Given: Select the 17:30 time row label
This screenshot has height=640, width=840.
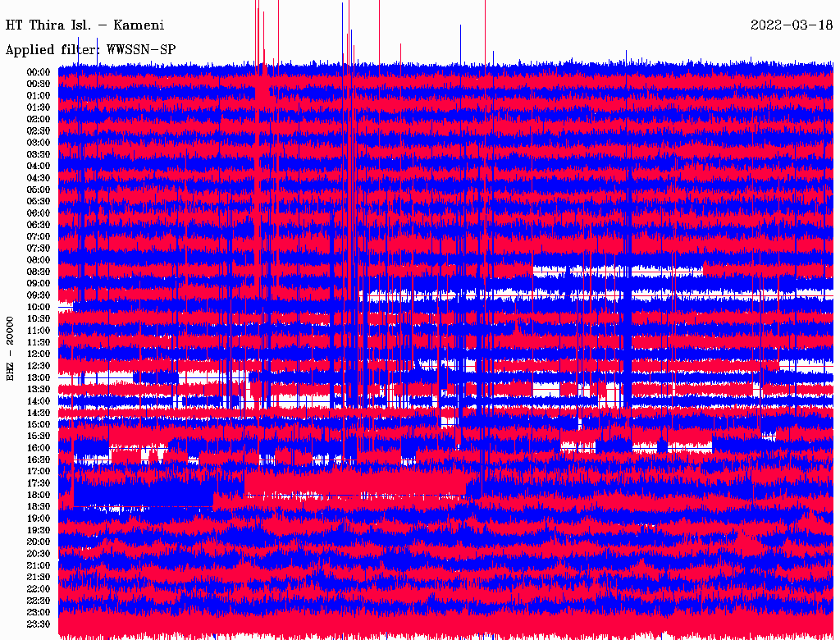Looking at the screenshot, I should tap(39, 483).
